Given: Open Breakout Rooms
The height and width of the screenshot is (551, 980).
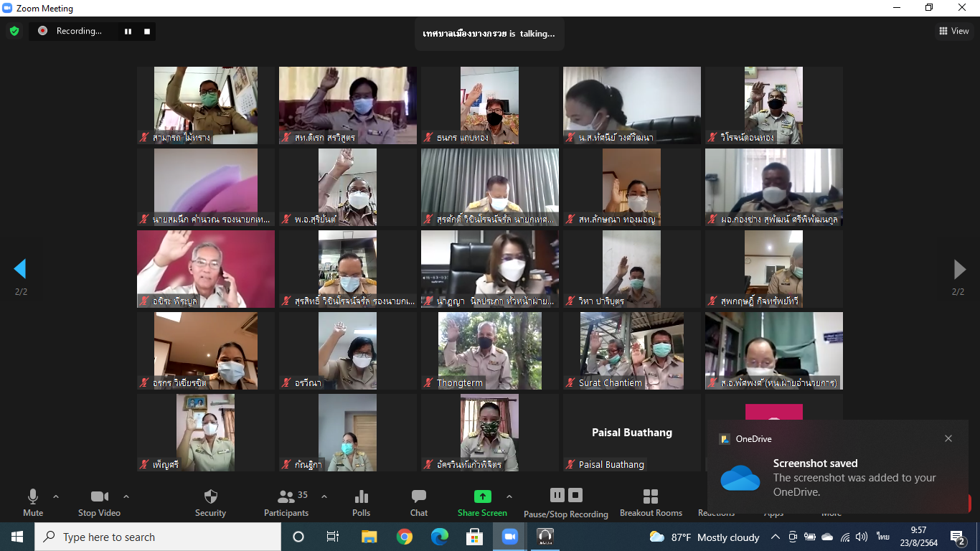Looking at the screenshot, I should click(651, 502).
